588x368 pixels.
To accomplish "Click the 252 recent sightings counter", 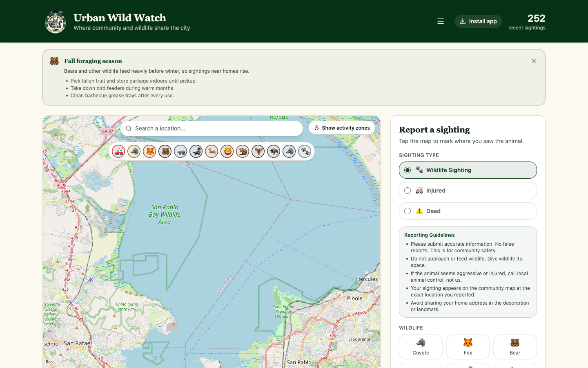I will (x=527, y=21).
